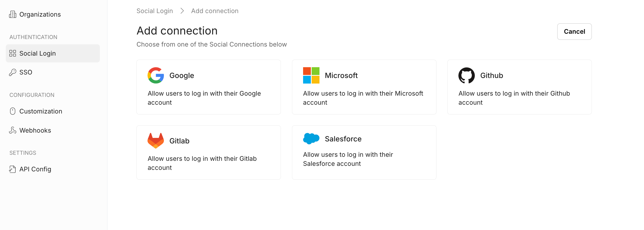Pick the Github social connection
This screenshot has height=230, width=644.
pos(519,87)
